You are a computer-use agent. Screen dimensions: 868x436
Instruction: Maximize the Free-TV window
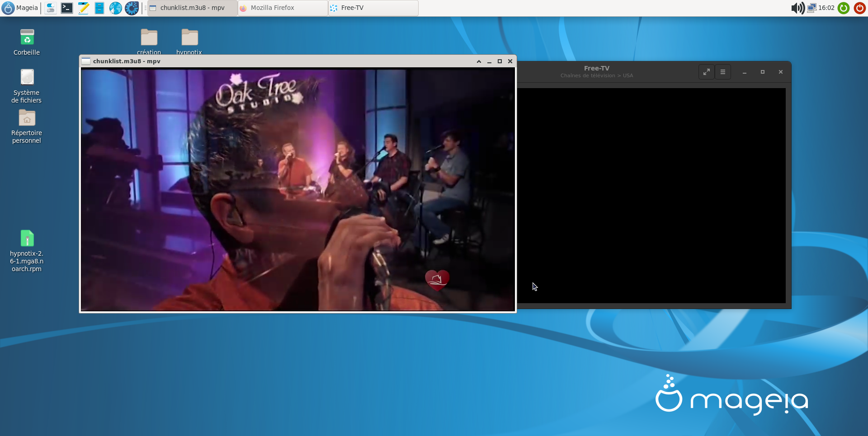coord(763,72)
